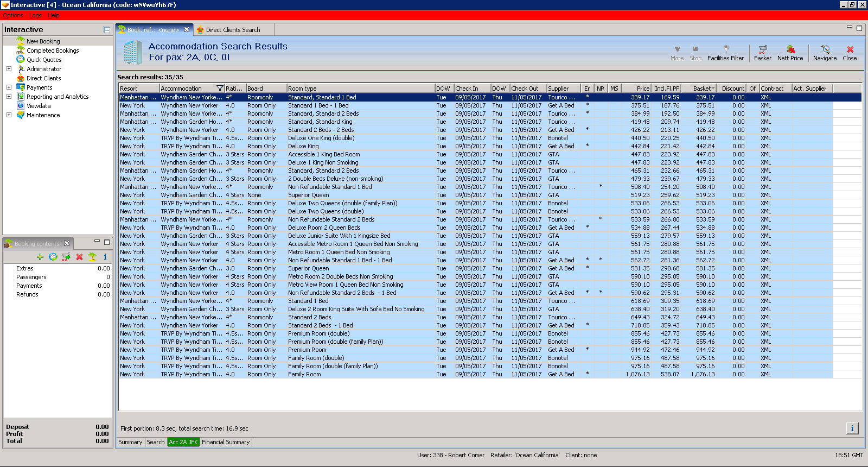The height and width of the screenshot is (467, 868).
Task: Minimize the Booking contents panel
Action: pyautogui.click(x=97, y=242)
